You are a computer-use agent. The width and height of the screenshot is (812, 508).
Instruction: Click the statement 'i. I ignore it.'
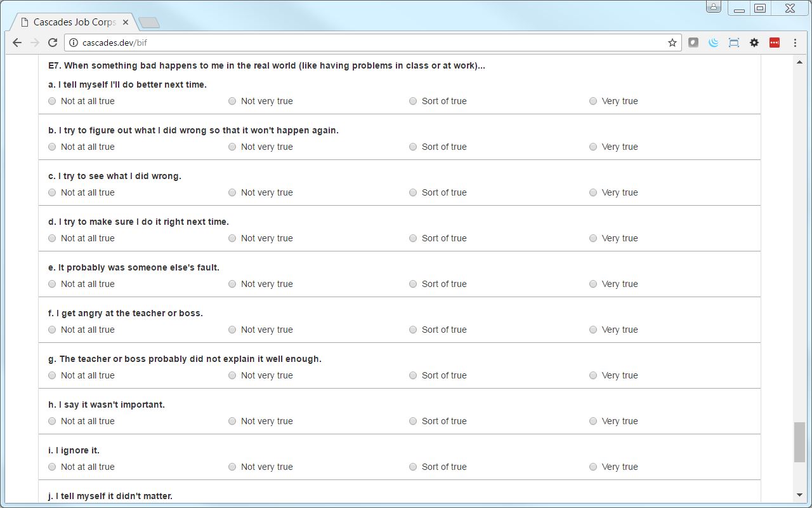coord(74,450)
